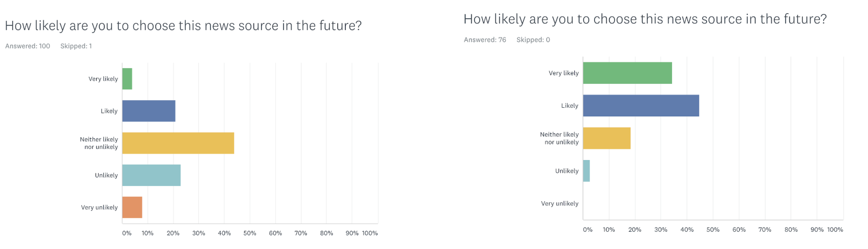Click the Very unlikely label with no bar
This screenshot has height=249, width=868.
tap(560, 203)
